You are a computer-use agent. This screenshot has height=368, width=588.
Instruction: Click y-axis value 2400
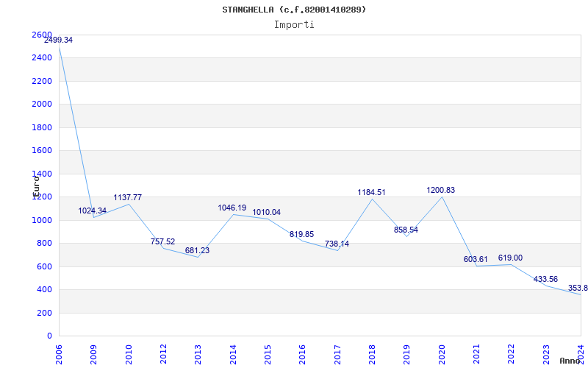coord(42,58)
